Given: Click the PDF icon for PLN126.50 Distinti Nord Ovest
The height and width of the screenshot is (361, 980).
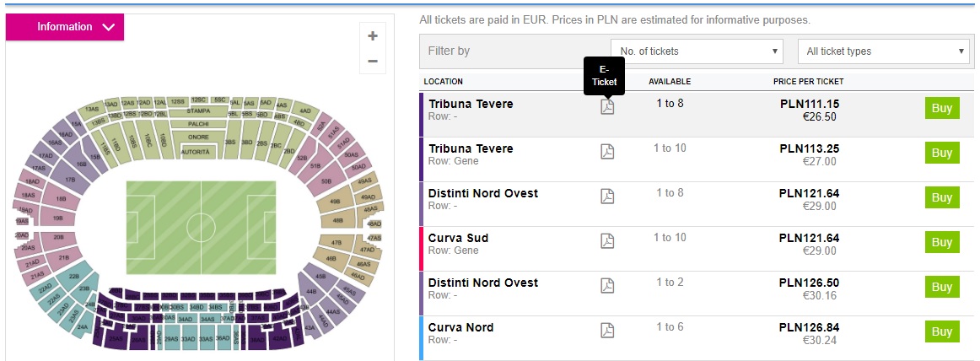Looking at the screenshot, I should (607, 286).
